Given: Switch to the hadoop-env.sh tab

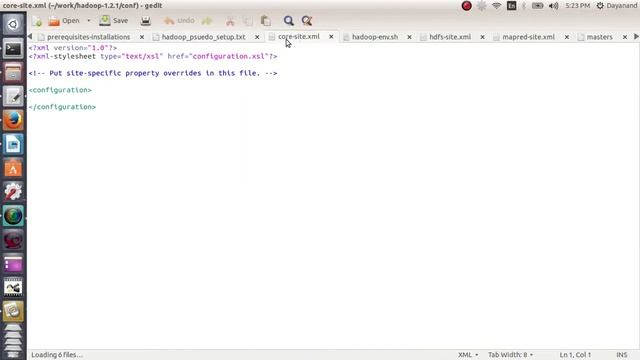Looking at the screenshot, I should 375,37.
